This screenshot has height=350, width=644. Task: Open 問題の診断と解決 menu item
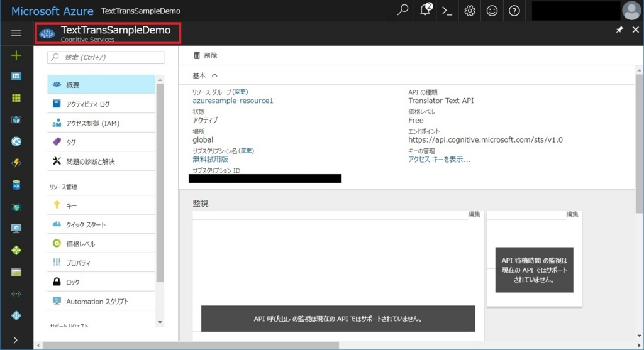tap(101, 161)
